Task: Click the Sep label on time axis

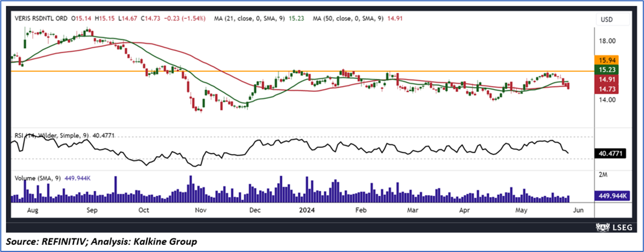Action: click(92, 210)
